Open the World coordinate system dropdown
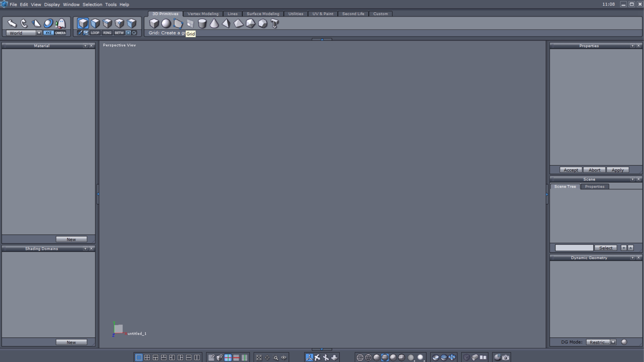Image resolution: width=644 pixels, height=362 pixels. pos(39,33)
